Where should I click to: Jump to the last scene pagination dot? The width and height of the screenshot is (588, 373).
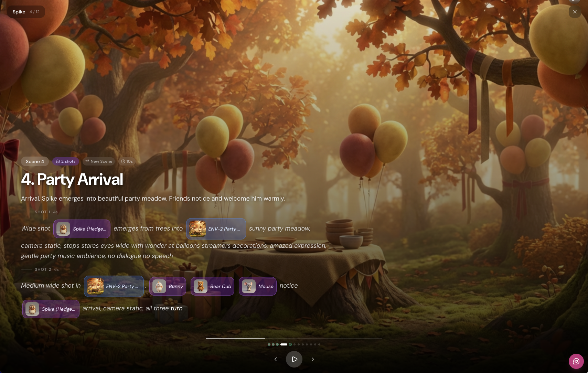tap(319, 344)
